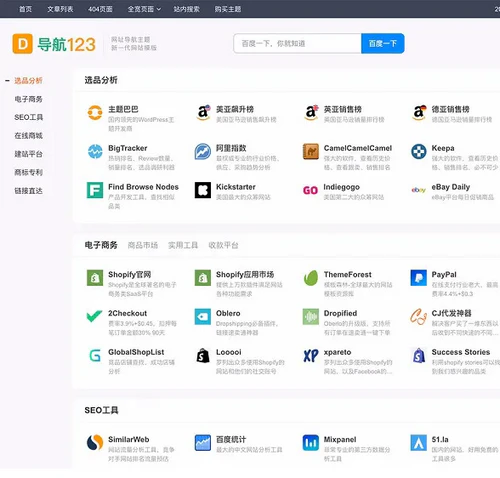The height and width of the screenshot is (478, 500).
Task: Click the Shopify应用市场 bag icon
Action: 203,278
